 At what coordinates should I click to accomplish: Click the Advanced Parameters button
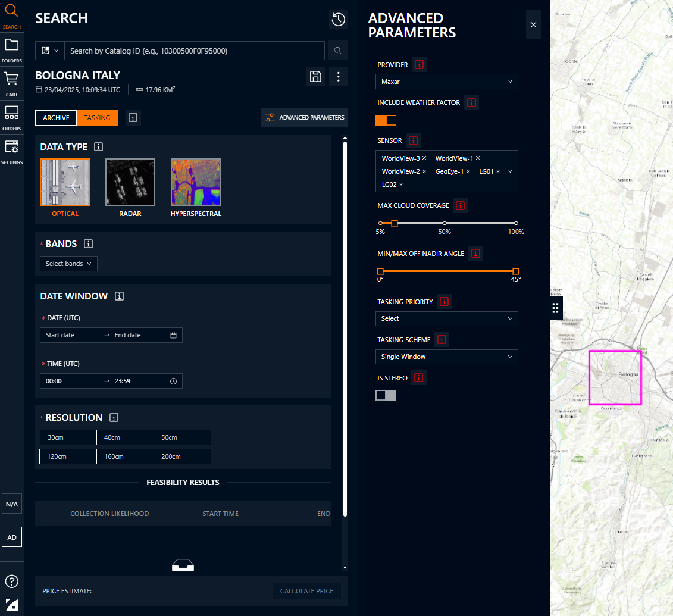(x=304, y=118)
